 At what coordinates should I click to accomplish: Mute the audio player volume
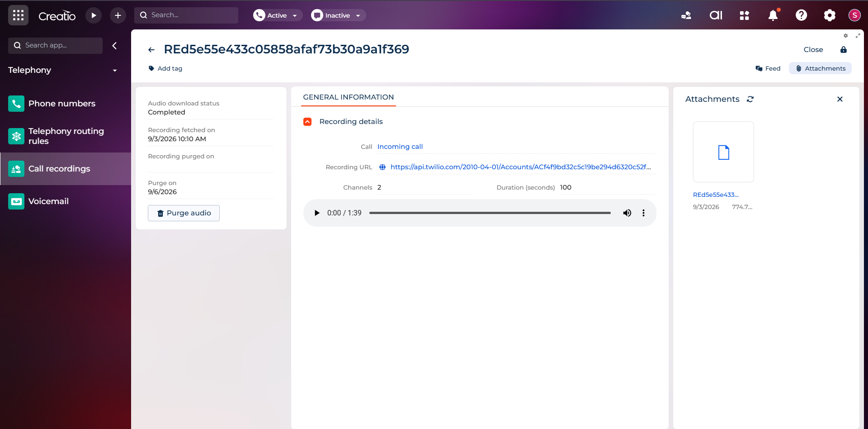(627, 213)
